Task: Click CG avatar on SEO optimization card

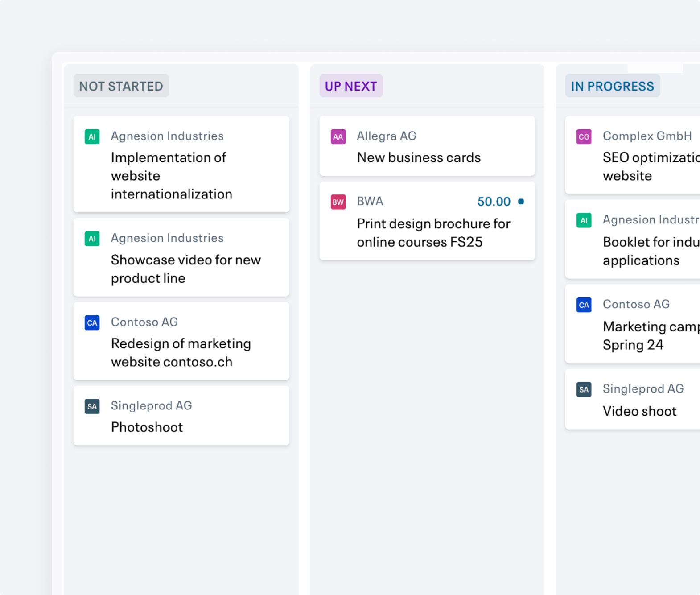Action: coord(584,137)
